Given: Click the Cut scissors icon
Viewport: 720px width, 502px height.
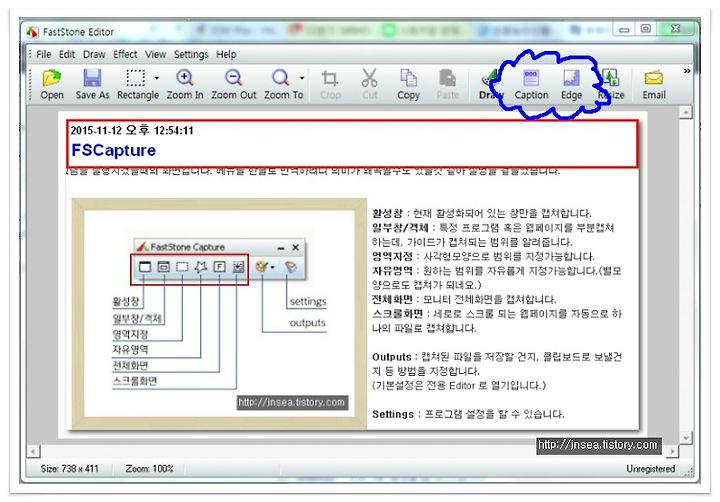Looking at the screenshot, I should (x=370, y=78).
